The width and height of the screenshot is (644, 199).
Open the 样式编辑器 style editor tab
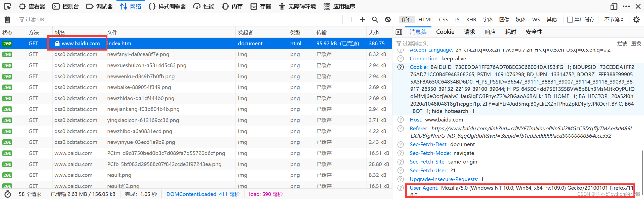pyautogui.click(x=167, y=7)
